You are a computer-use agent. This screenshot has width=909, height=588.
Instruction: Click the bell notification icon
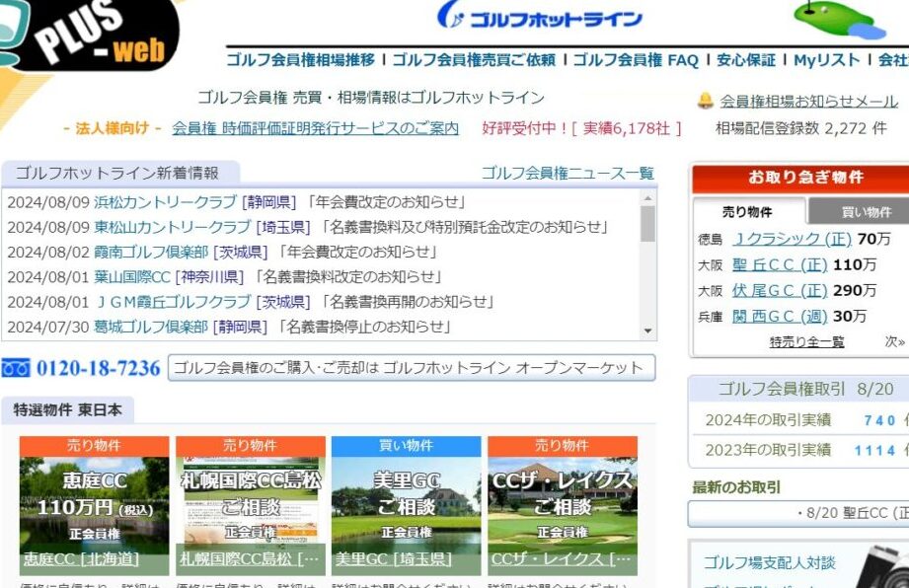705,101
